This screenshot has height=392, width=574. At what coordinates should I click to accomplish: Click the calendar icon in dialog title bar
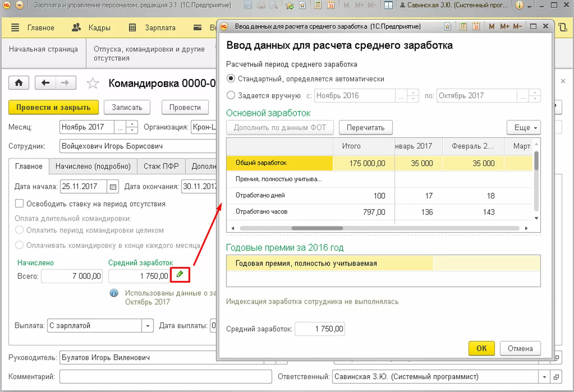tap(476, 26)
